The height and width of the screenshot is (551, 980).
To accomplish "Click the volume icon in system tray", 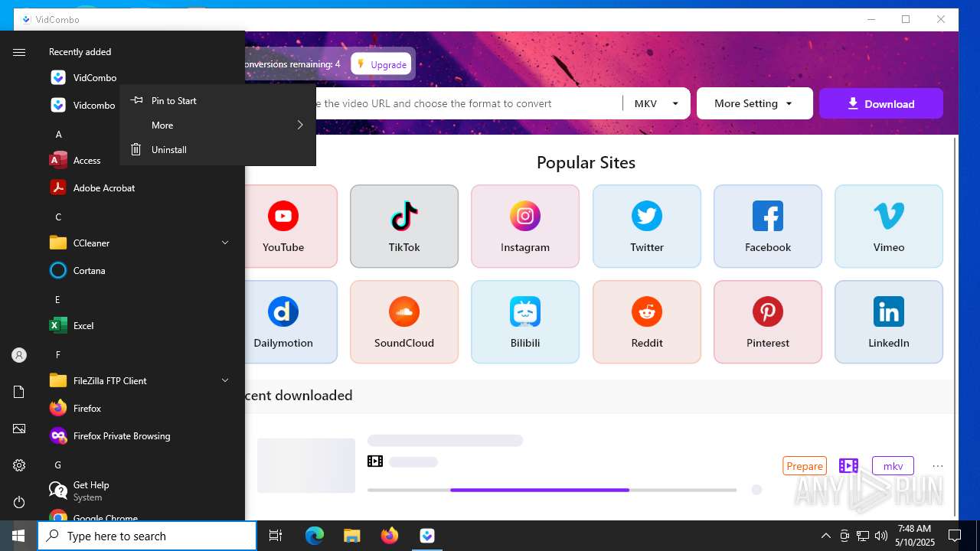I will pyautogui.click(x=881, y=536).
